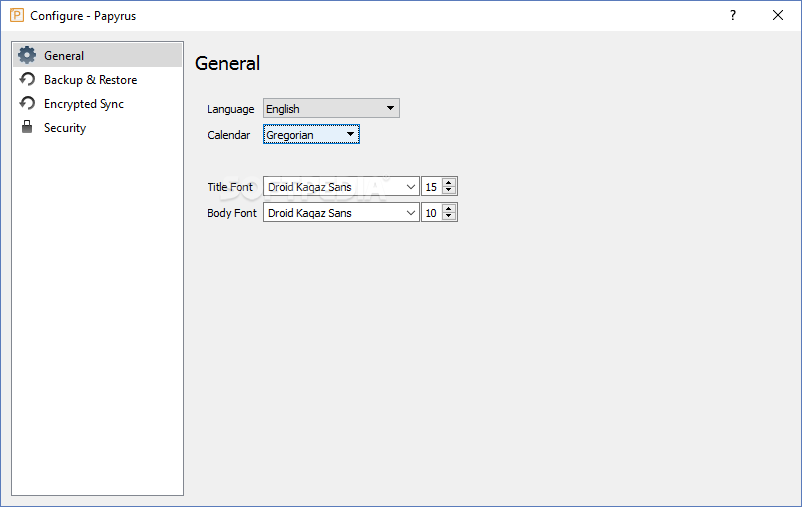Close the Configure dialog
Image resolution: width=802 pixels, height=507 pixels.
point(778,15)
